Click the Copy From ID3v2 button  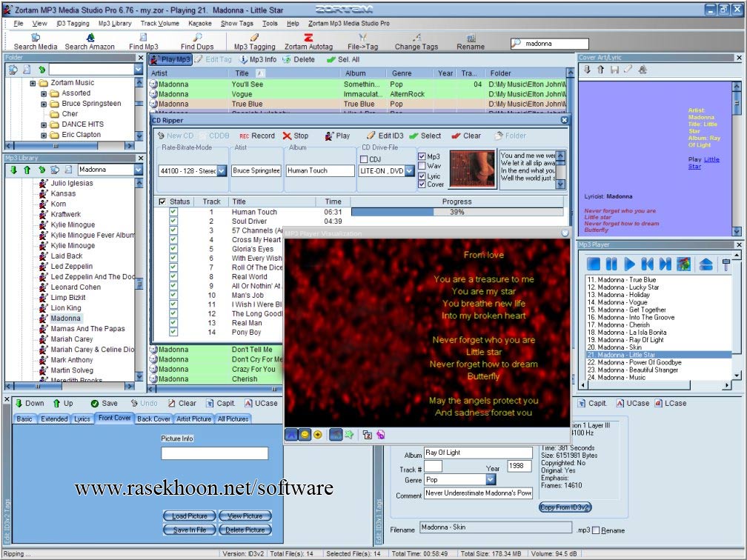tap(565, 507)
